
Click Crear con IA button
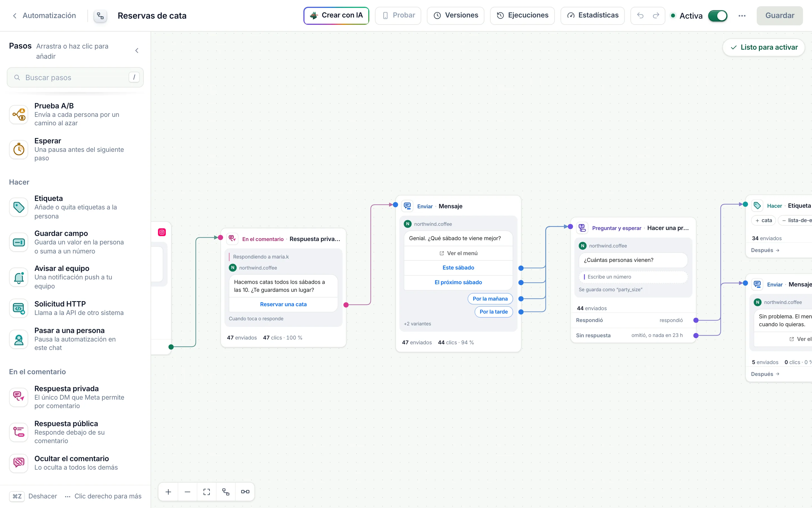[336, 16]
